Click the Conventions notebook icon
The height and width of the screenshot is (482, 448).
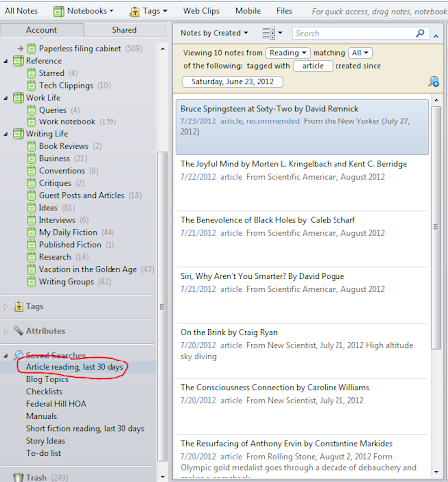click(31, 171)
